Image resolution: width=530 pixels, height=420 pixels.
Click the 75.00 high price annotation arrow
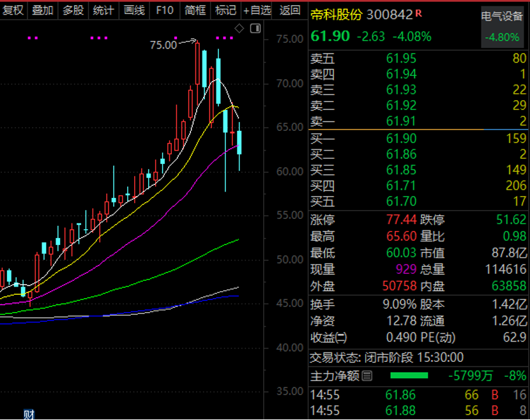pos(187,42)
